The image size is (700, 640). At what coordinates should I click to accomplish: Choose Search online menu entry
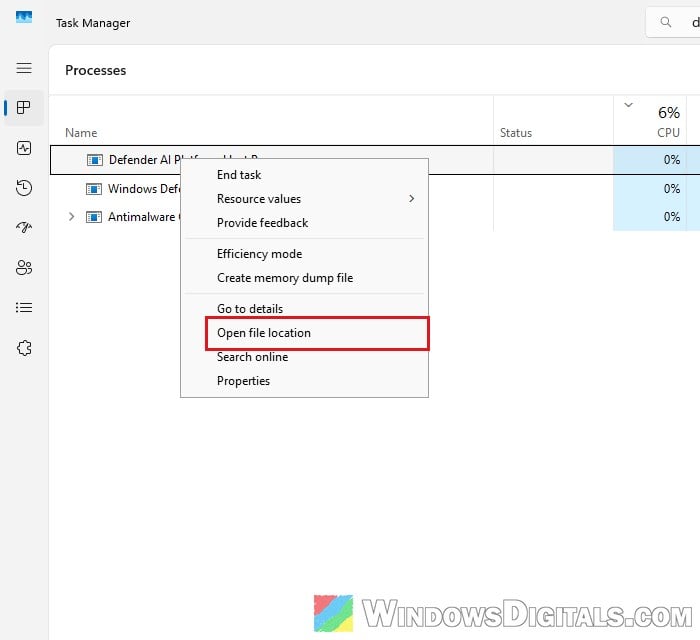point(304,357)
